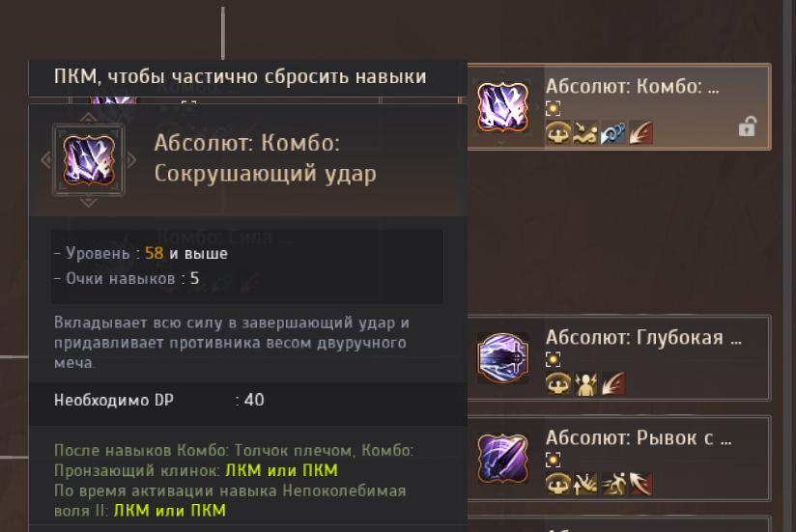Select the Абсолют: Рывок с skill entry title
This screenshot has height=532, width=796.
tap(639, 438)
